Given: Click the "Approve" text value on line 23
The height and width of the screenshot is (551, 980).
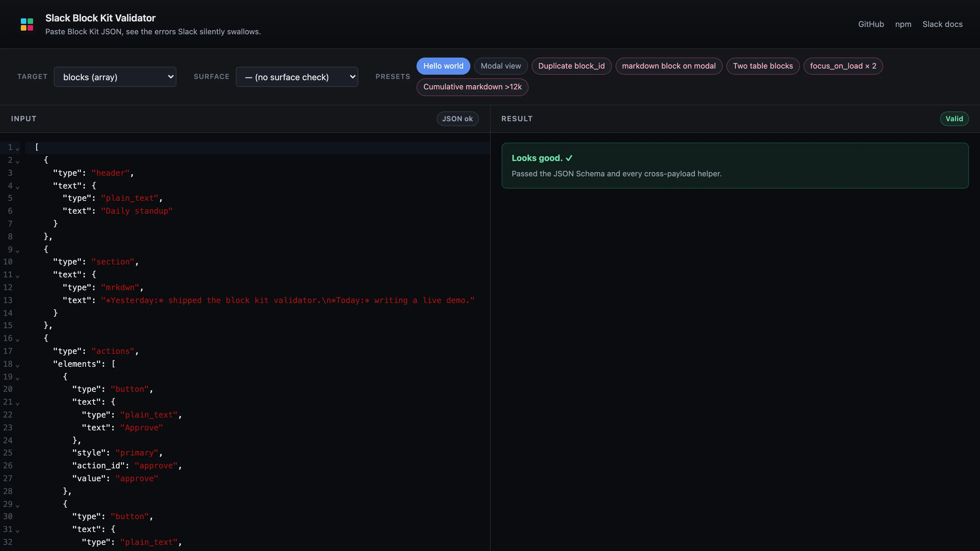Looking at the screenshot, I should pyautogui.click(x=141, y=428).
